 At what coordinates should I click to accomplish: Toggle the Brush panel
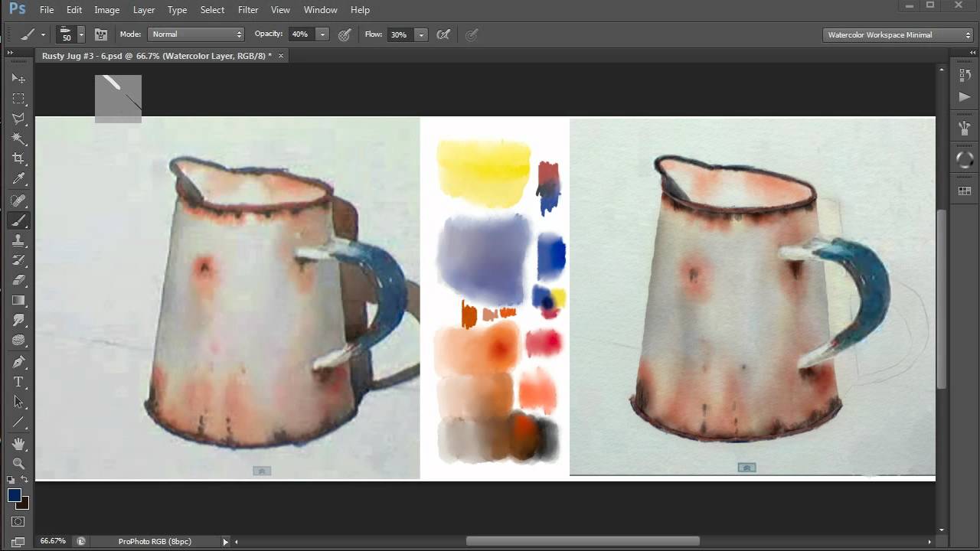tap(100, 34)
